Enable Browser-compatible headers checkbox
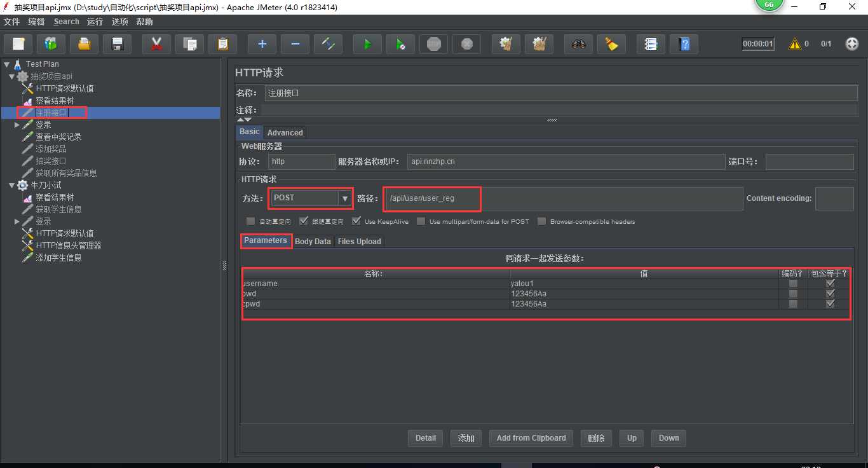 pyautogui.click(x=541, y=221)
